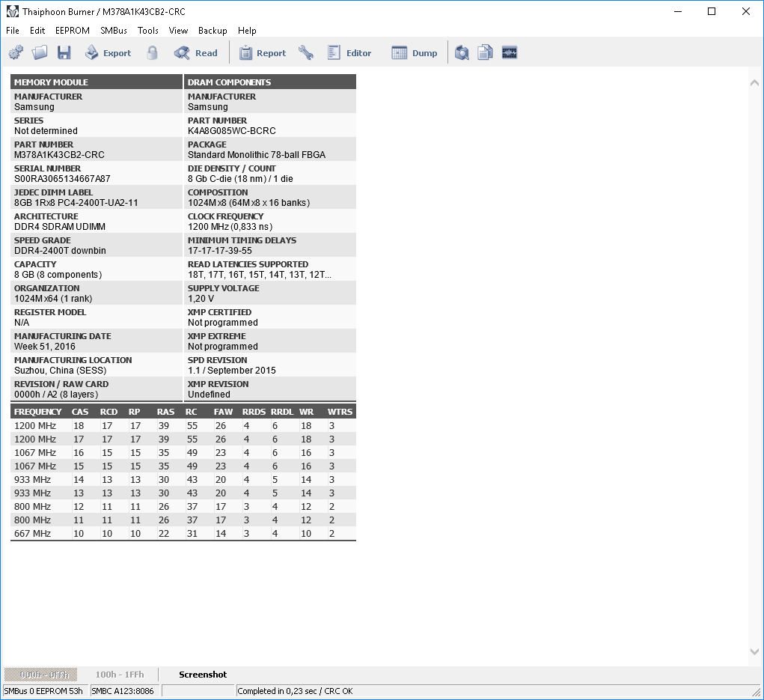Open the Tools menu
764x700 pixels.
148,31
